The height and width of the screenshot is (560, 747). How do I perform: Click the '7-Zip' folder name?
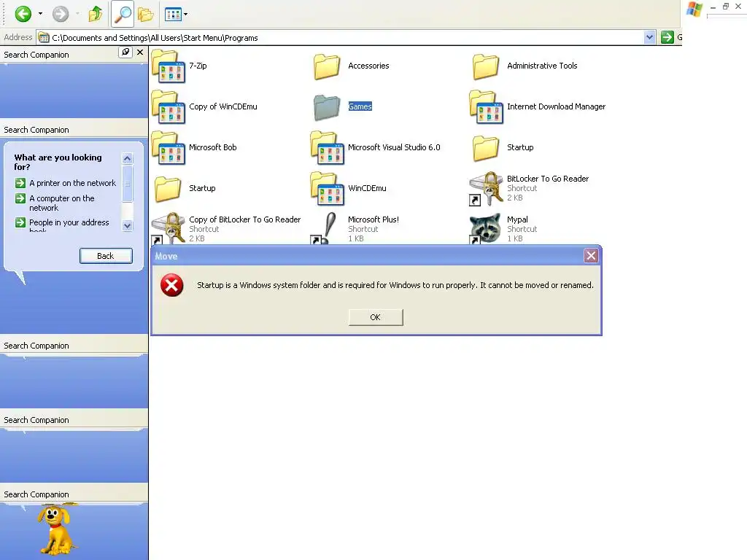click(198, 66)
